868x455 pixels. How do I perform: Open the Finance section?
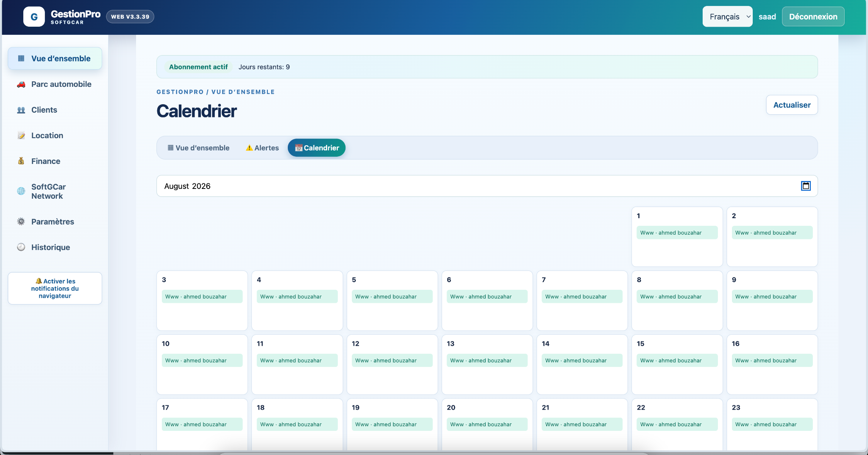55,161
